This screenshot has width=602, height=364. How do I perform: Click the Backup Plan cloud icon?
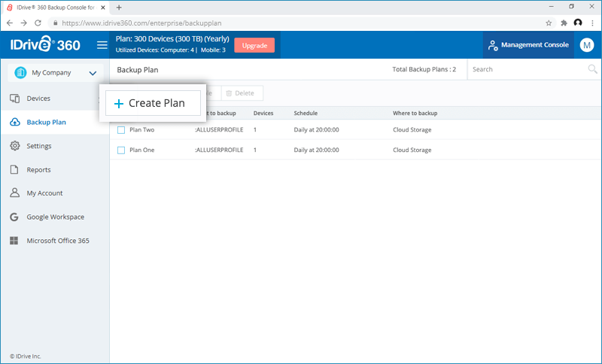point(14,122)
